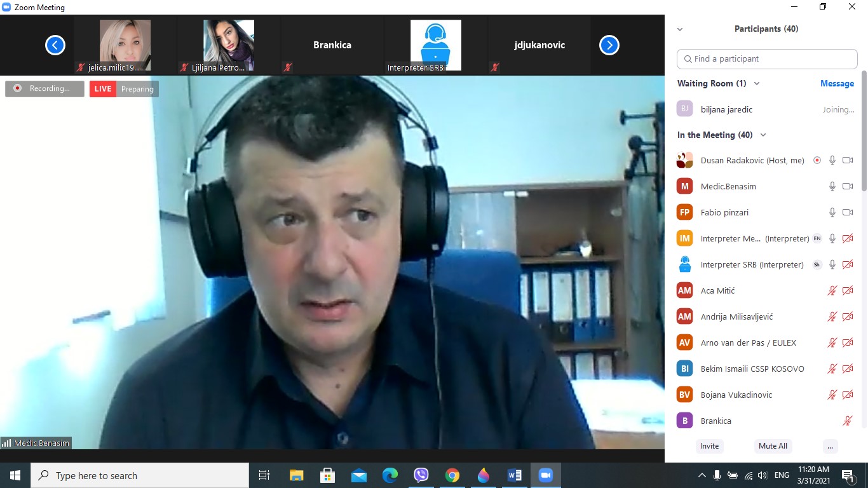Click the recording indicator next to Dusan Radakovic
This screenshot has width=868, height=488.
click(817, 160)
